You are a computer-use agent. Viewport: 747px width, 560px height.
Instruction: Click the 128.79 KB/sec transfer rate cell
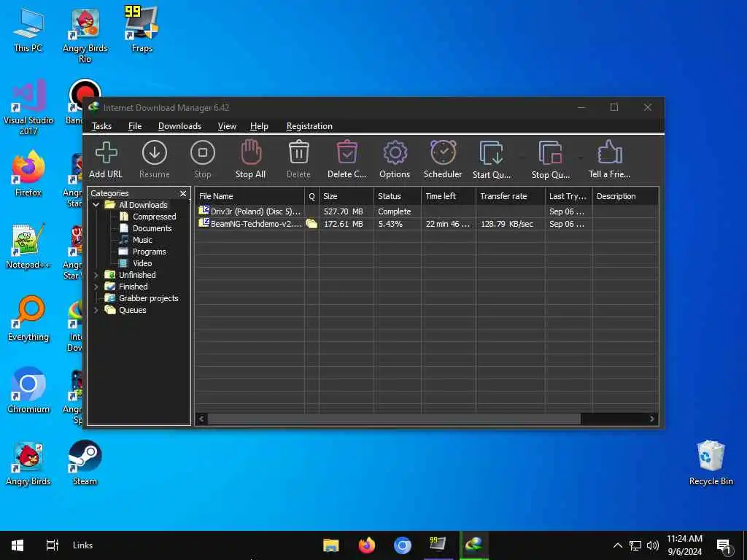pos(507,224)
